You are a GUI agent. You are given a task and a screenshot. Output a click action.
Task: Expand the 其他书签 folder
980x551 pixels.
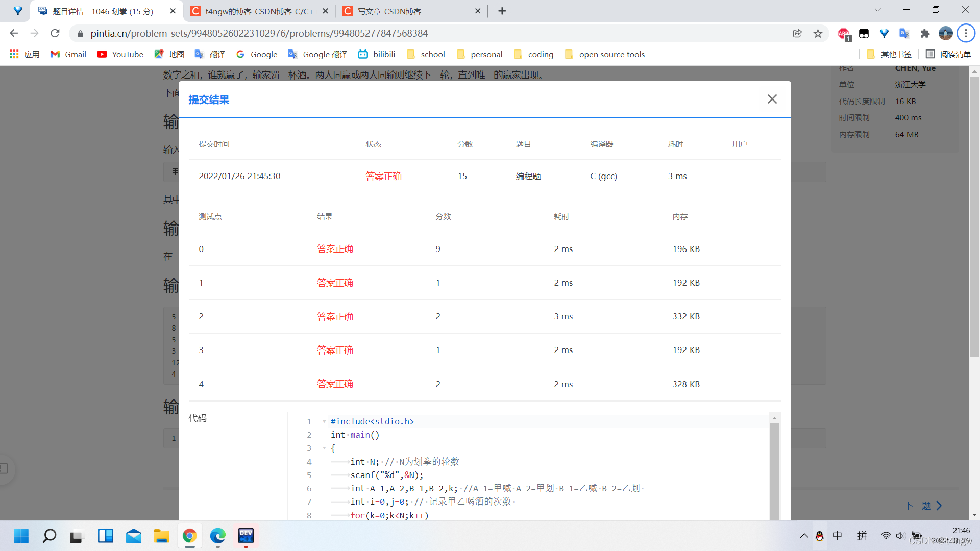889,54
